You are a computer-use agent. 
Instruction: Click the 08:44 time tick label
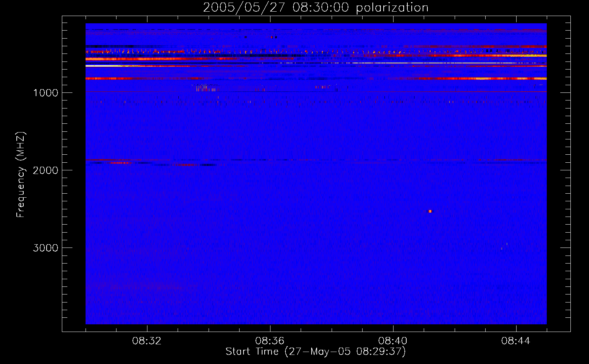point(516,341)
